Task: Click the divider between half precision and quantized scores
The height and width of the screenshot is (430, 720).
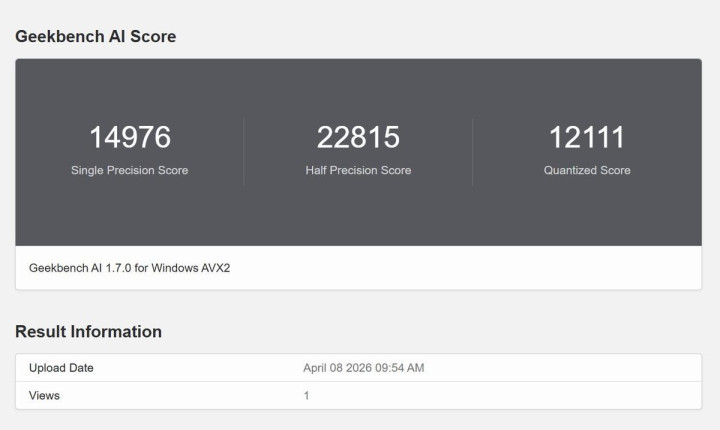Action: pyautogui.click(x=473, y=152)
